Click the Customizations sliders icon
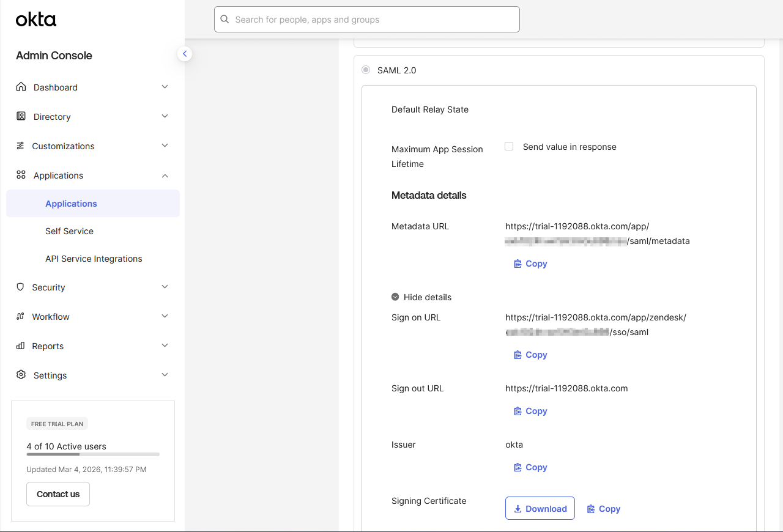Image resolution: width=783 pixels, height=532 pixels. 20,146
